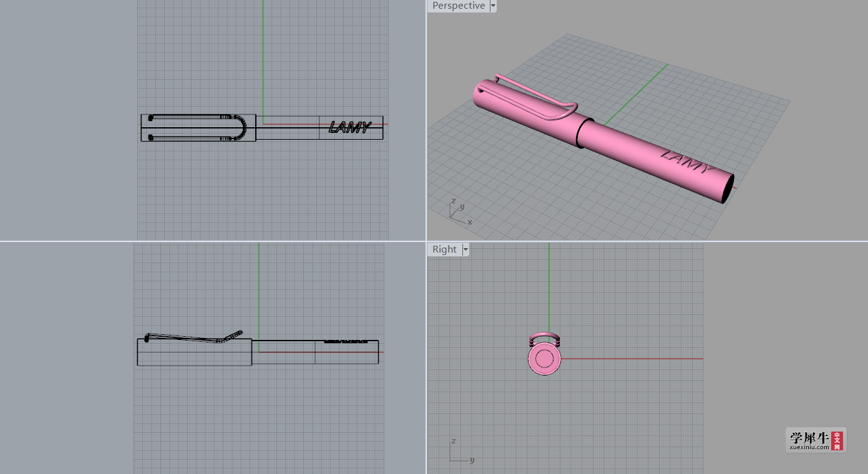Viewport: 868px width, 474px height.
Task: Click the Perspective viewport title label
Action: tap(459, 6)
